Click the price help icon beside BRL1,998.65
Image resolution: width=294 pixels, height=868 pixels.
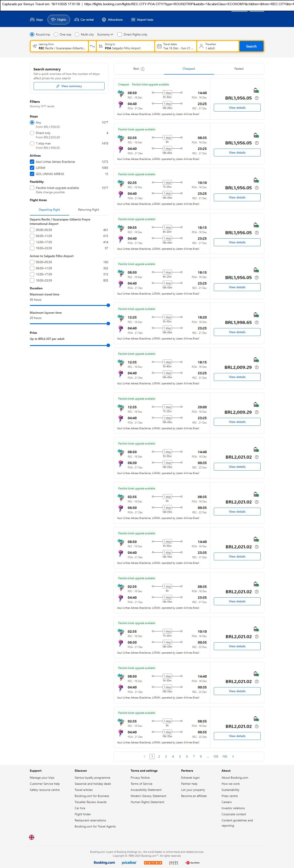coord(257,322)
